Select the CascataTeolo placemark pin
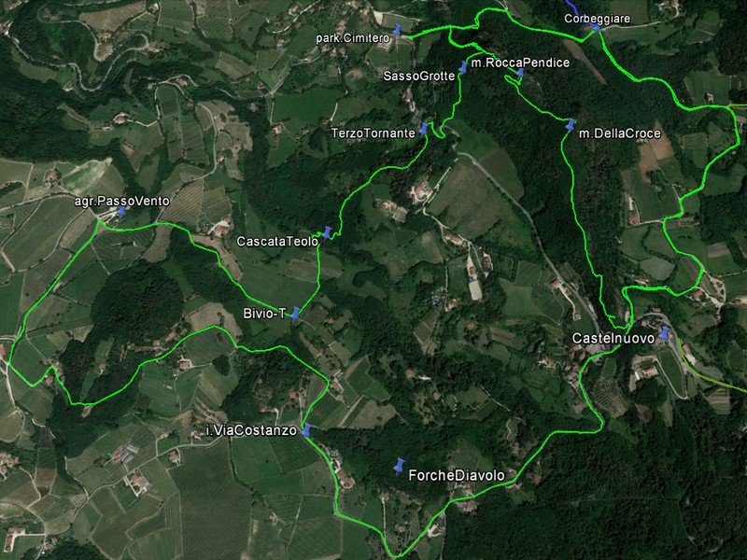 tap(326, 232)
